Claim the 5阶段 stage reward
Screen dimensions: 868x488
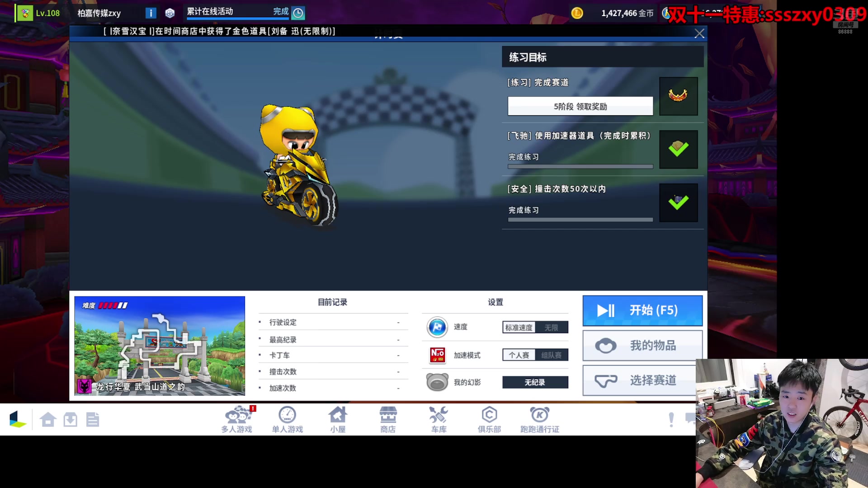pyautogui.click(x=580, y=106)
